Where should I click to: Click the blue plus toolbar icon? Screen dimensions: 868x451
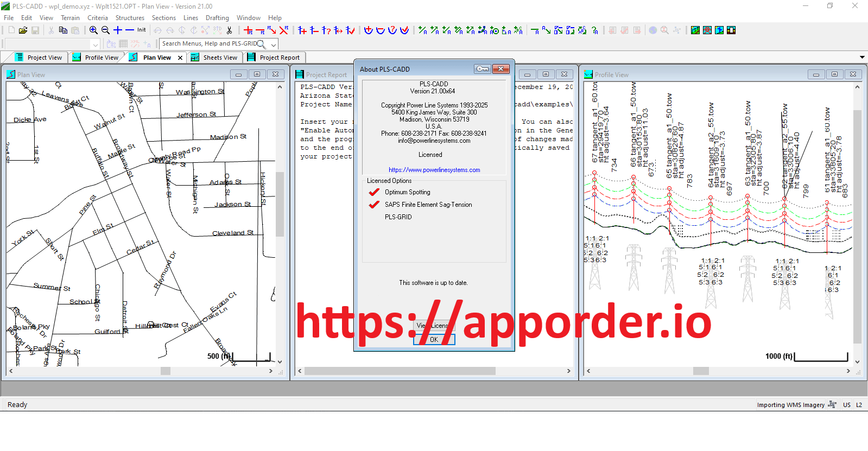click(118, 30)
